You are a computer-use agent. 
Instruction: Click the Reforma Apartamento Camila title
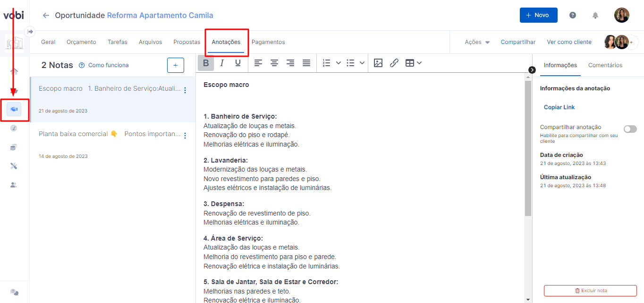pos(160,15)
